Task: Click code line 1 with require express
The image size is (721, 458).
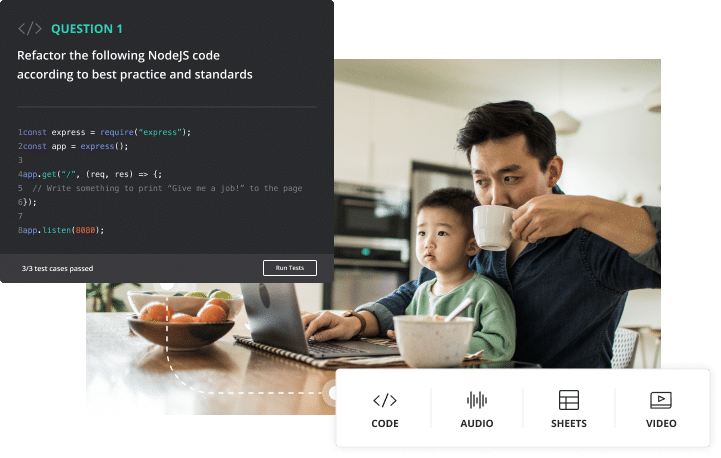Action: [104, 132]
